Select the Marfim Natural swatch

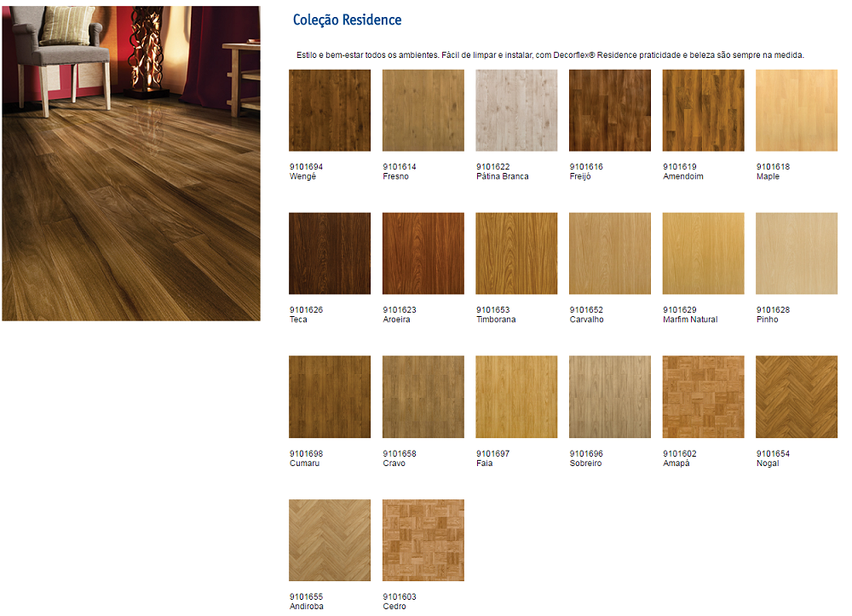[x=703, y=254]
